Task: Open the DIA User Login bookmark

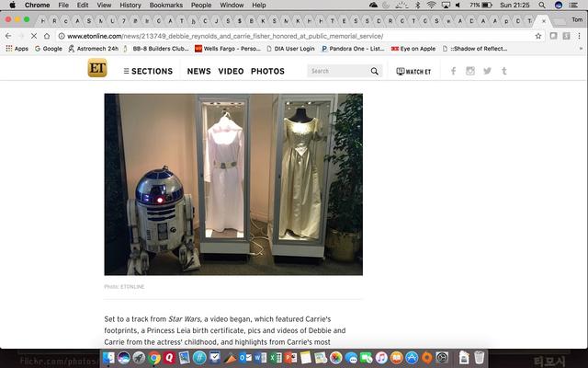Action: (x=290, y=49)
